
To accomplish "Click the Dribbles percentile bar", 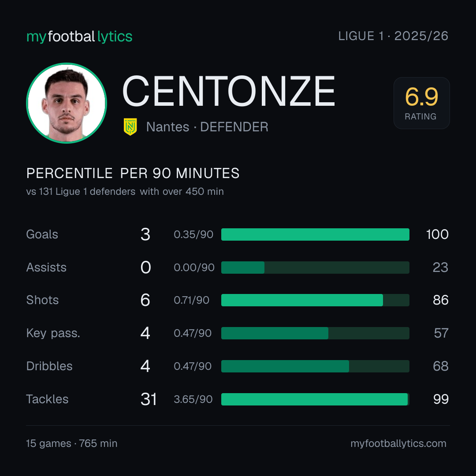I will pos(315,366).
